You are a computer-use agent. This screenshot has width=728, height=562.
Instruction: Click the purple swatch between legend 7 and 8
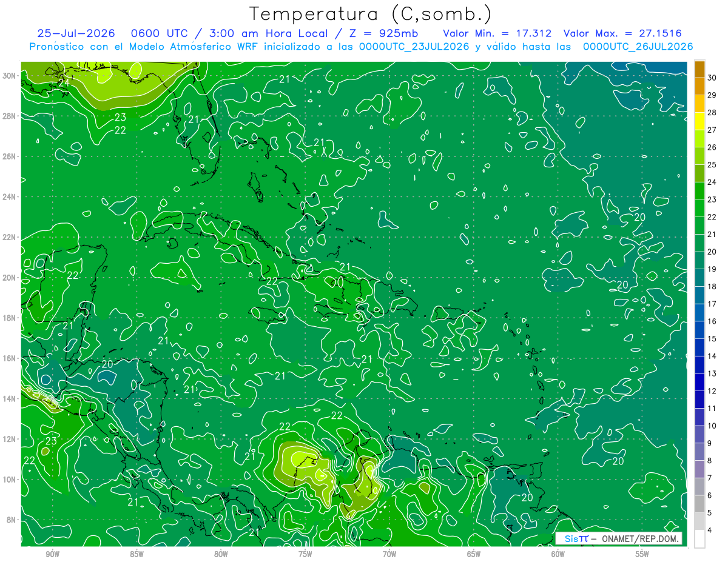[699, 469]
